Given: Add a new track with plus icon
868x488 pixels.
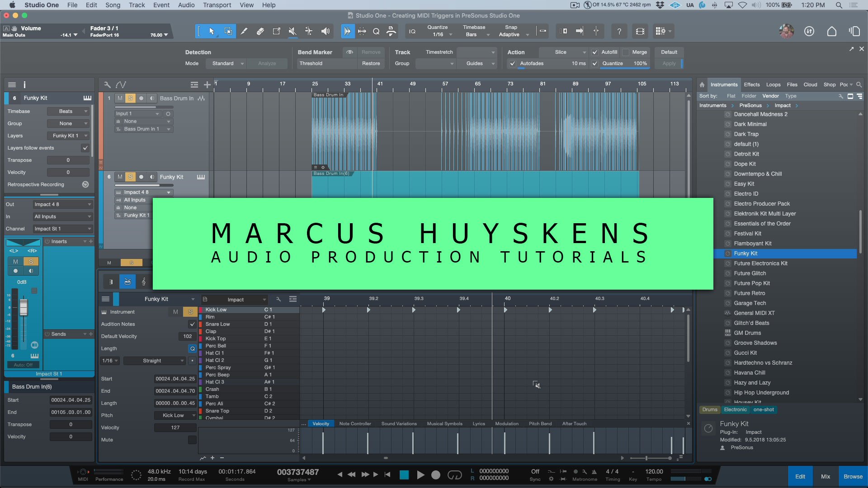Looking at the screenshot, I should coord(207,84).
